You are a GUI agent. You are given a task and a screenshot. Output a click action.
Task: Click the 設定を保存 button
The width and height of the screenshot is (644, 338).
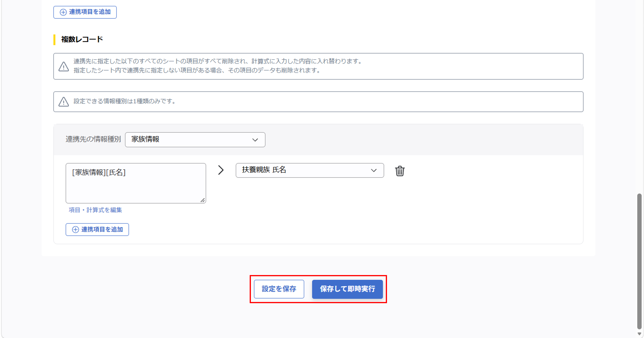279,289
